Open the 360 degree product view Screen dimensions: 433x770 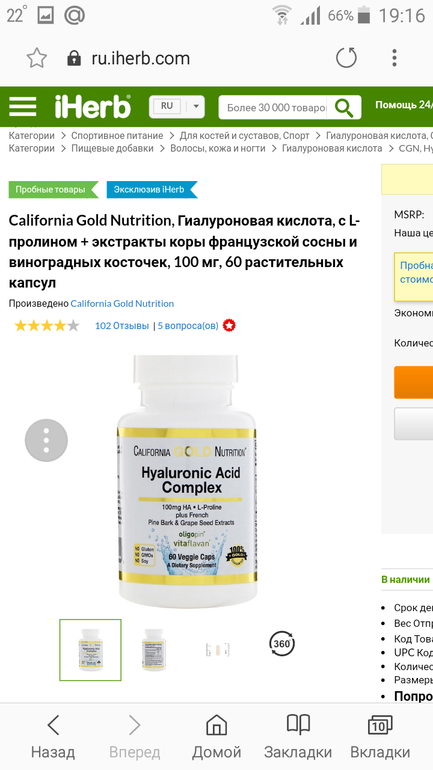(282, 643)
